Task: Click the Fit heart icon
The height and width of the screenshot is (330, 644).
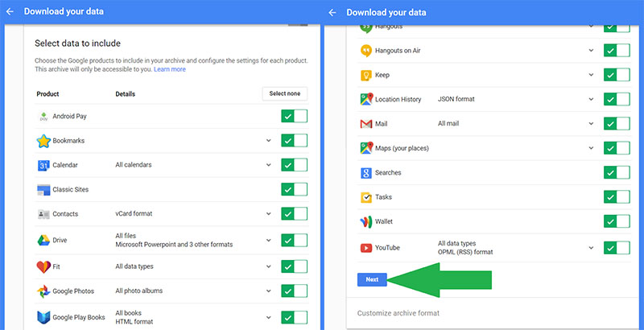Action: [43, 266]
